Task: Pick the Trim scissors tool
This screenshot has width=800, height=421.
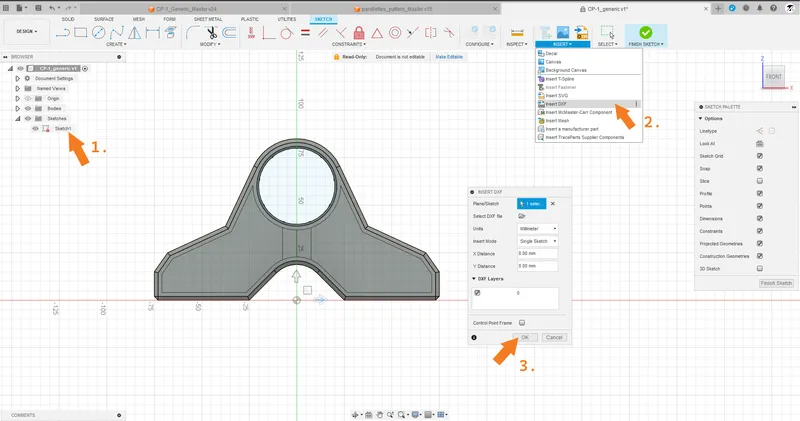Action: [x=211, y=33]
